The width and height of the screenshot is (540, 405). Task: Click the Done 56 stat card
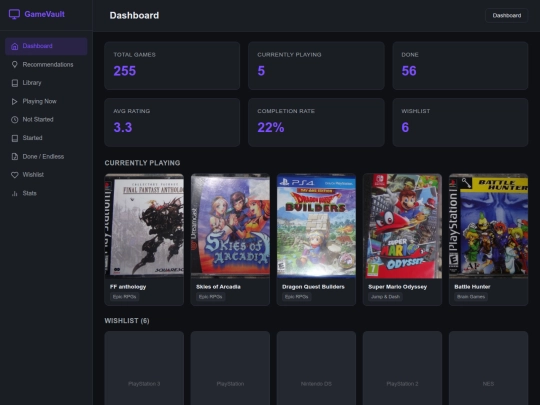pyautogui.click(x=460, y=66)
